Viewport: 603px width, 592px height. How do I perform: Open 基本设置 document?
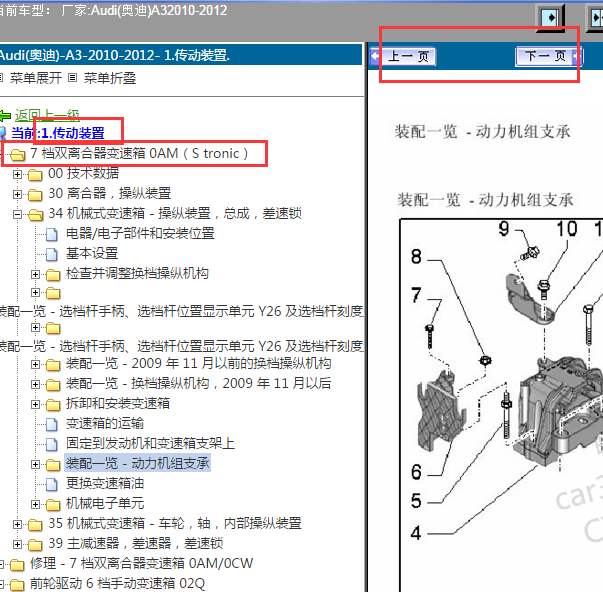click(92, 253)
